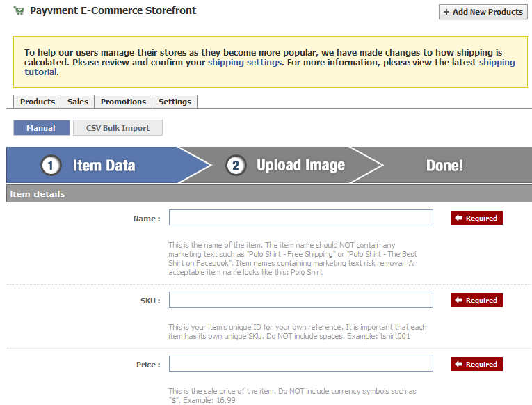Click the shopping cart icon beside Payvment title
This screenshot has width=532, height=405.
pos(19,11)
